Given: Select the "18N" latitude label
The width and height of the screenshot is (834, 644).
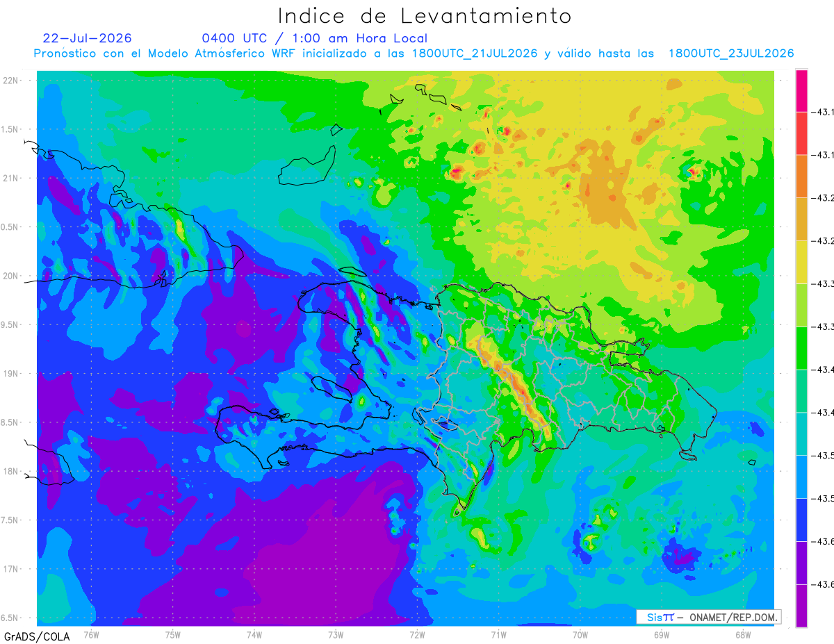Looking at the screenshot, I should pyautogui.click(x=10, y=472).
